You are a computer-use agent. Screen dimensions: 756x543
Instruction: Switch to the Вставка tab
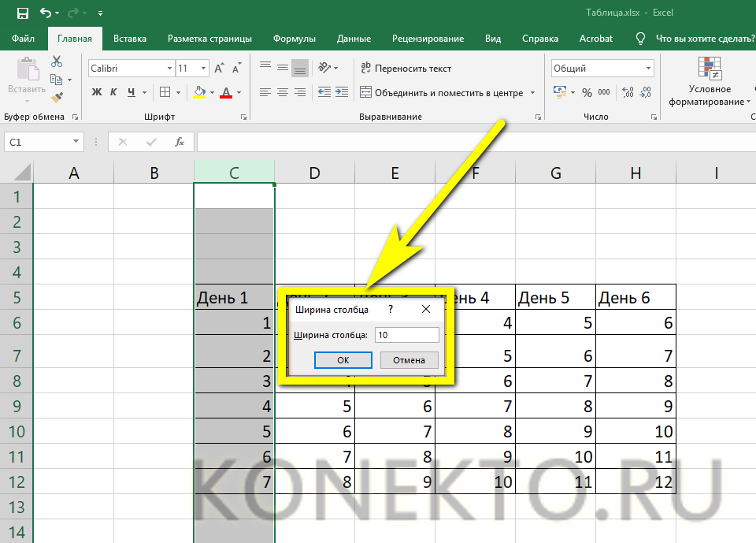click(x=130, y=39)
